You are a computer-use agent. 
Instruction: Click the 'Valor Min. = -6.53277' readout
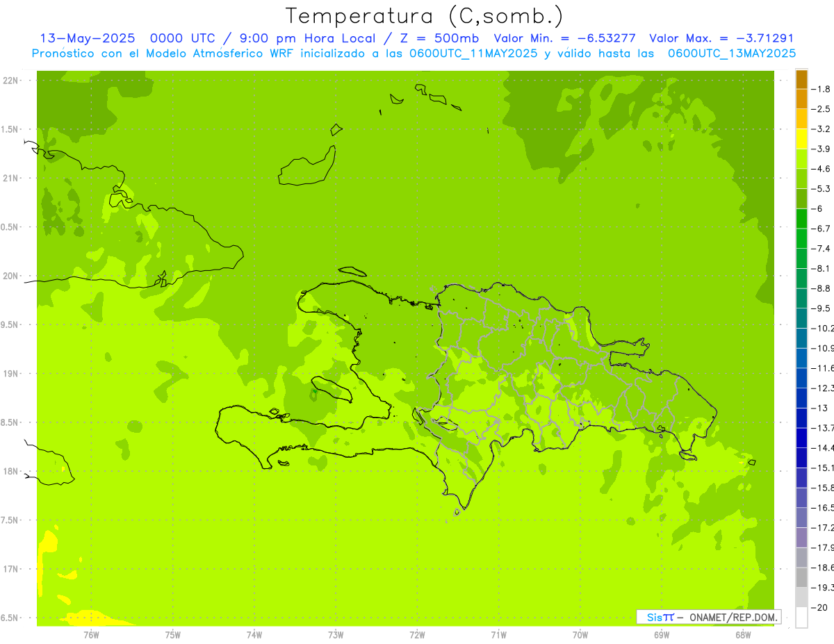tap(564, 38)
